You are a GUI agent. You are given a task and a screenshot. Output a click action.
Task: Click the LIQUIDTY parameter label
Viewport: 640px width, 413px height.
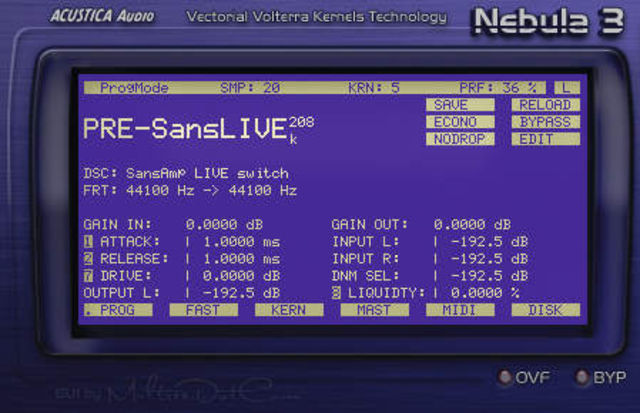(386, 293)
